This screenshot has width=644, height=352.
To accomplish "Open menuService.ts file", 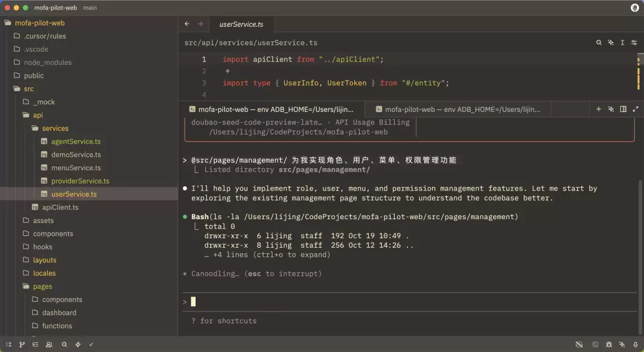I will coord(76,168).
